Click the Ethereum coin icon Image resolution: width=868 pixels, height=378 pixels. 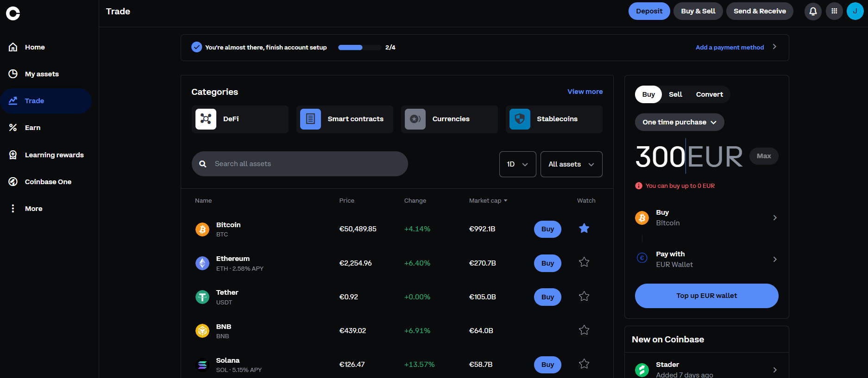(202, 263)
